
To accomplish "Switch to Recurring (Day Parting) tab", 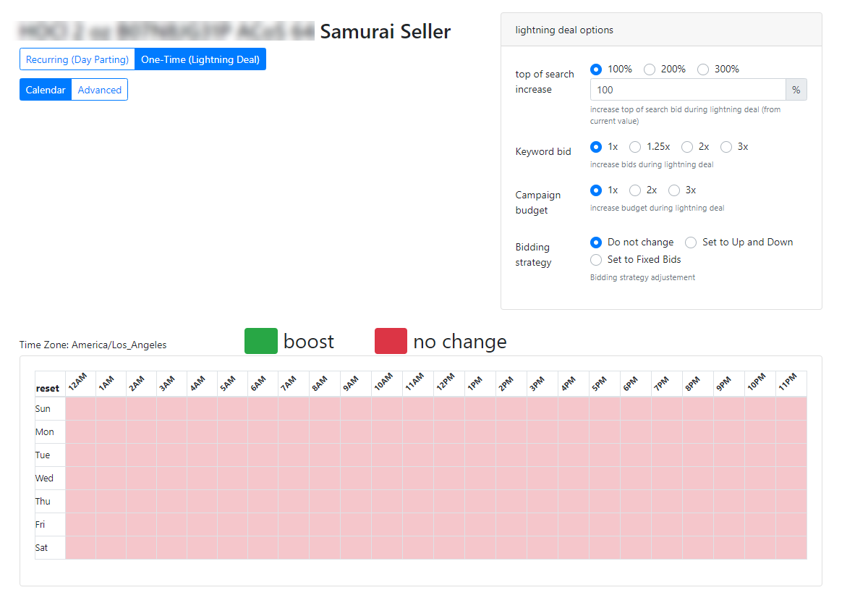I will point(77,59).
